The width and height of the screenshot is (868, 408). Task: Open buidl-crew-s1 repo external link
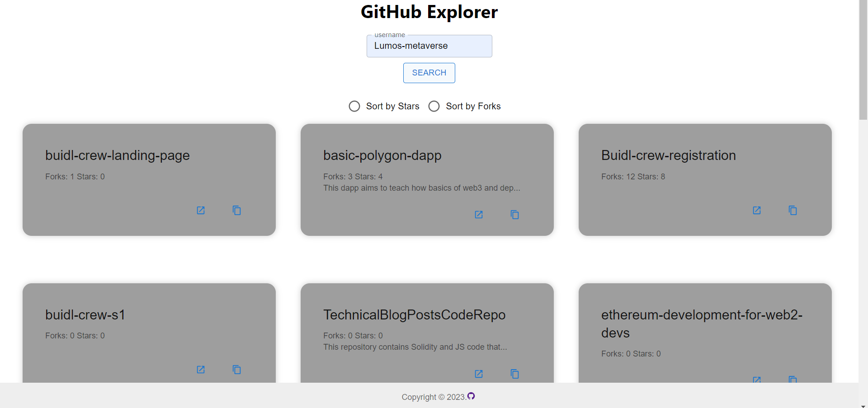click(201, 370)
